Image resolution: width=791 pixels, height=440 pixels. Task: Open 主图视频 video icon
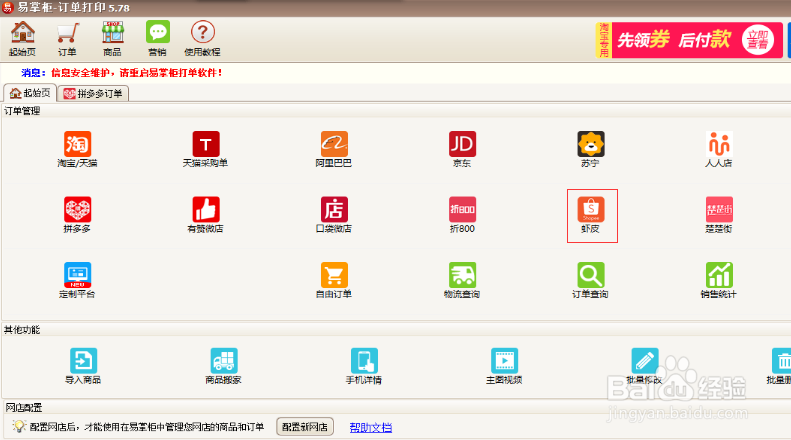504,366
